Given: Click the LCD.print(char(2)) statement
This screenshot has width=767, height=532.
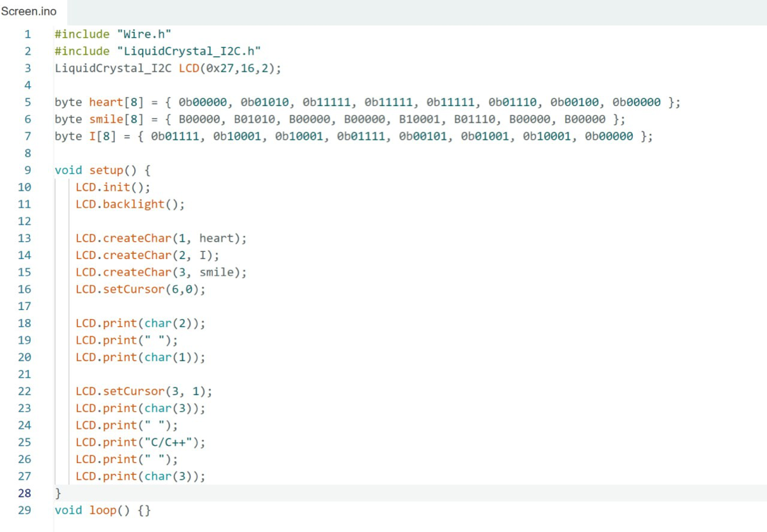Looking at the screenshot, I should click(x=140, y=324).
